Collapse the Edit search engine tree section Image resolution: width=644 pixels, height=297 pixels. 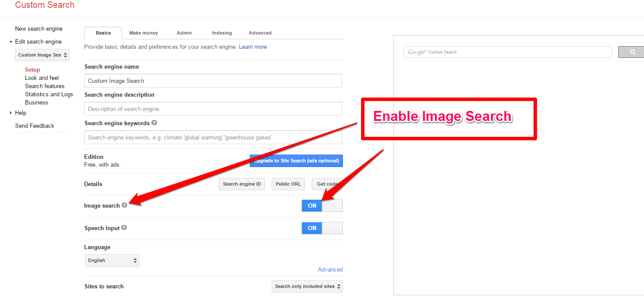point(11,42)
